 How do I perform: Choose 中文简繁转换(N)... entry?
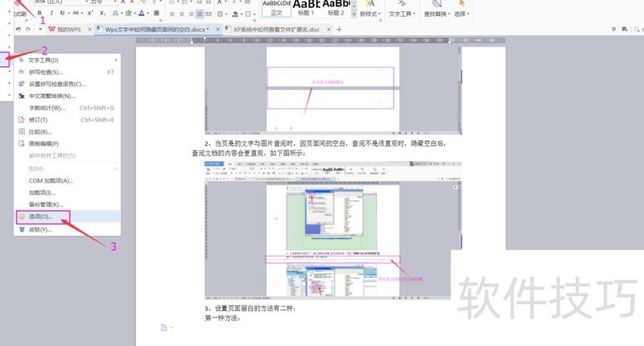(x=68, y=96)
